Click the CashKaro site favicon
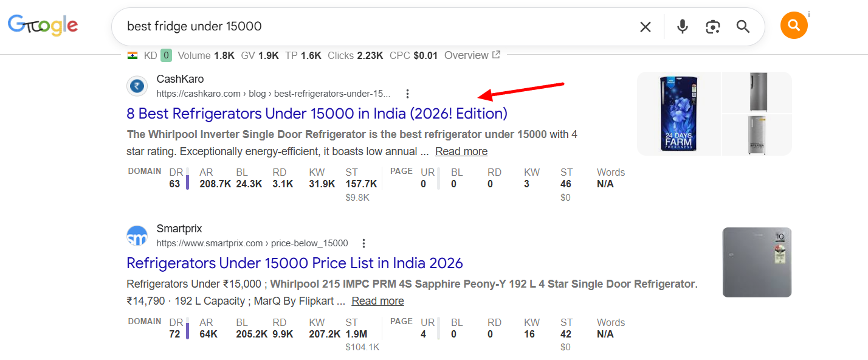Image resolution: width=868 pixels, height=360 pixels. tap(137, 86)
